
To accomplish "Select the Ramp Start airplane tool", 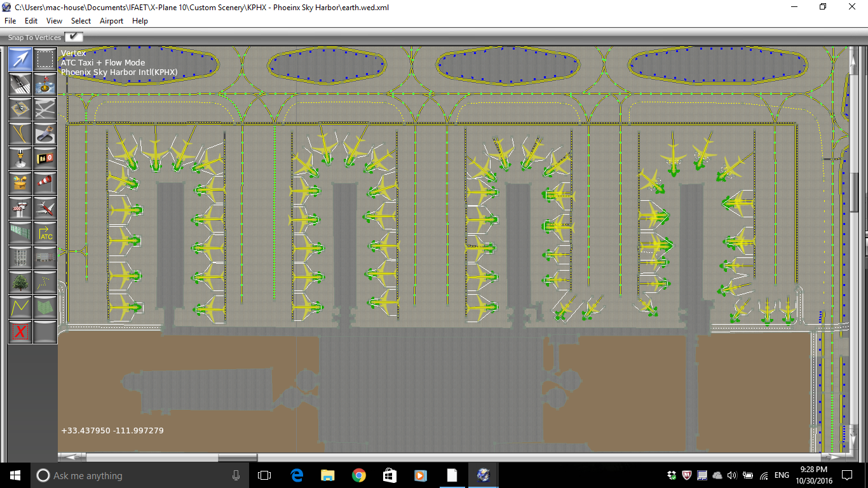I will tap(45, 208).
